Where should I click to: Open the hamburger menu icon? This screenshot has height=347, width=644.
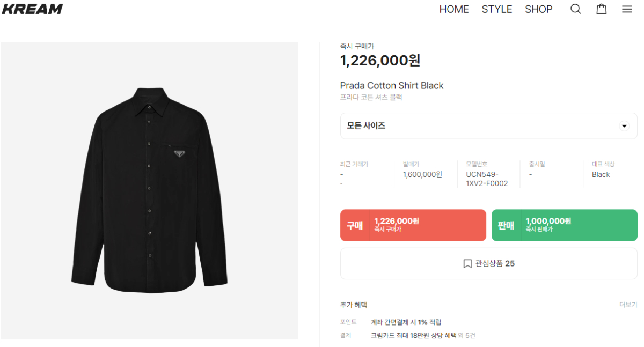coord(627,9)
